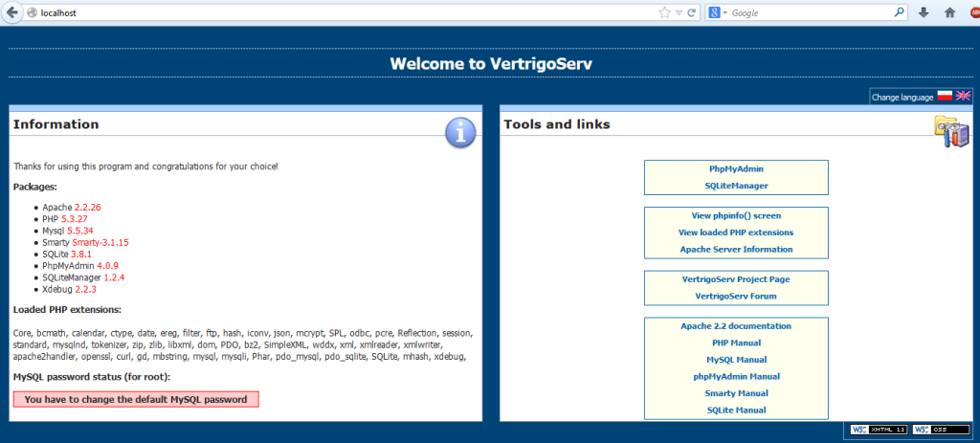
Task: Click the PHP version 5.3.27 text
Action: (75, 219)
